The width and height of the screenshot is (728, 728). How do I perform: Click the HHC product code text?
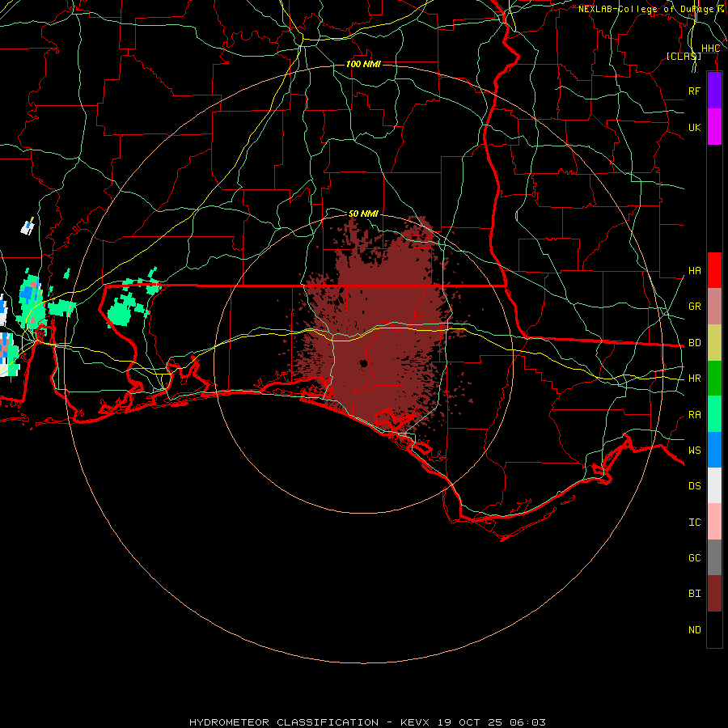pyautogui.click(x=710, y=49)
